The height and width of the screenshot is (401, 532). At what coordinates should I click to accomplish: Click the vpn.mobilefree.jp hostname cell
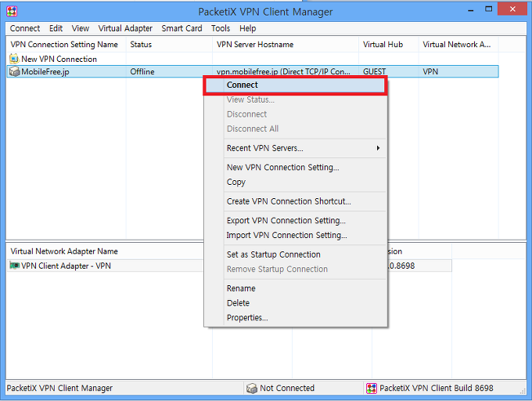(283, 71)
